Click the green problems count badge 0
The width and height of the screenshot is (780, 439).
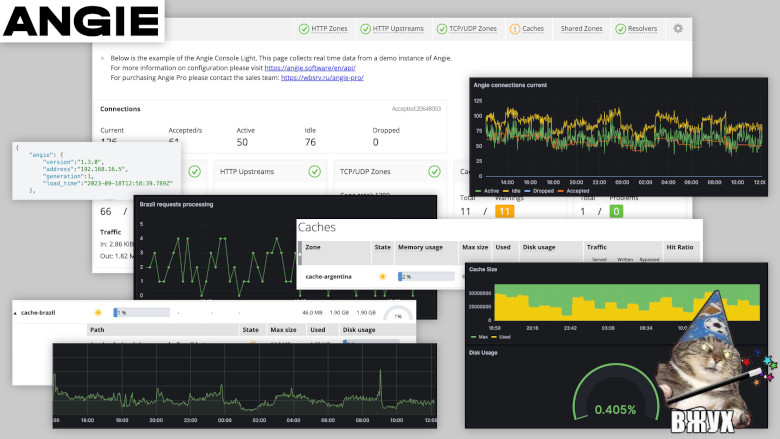[x=617, y=211]
